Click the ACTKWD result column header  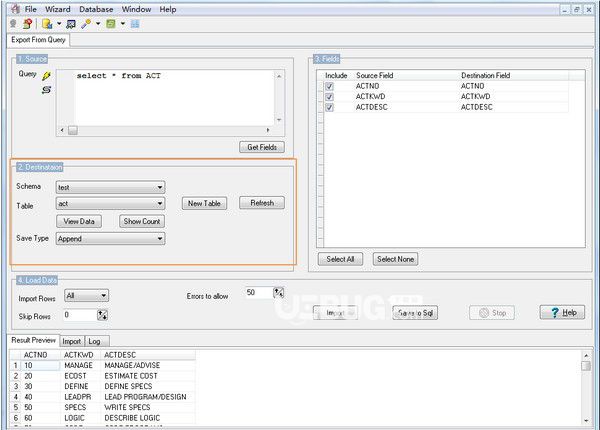[x=81, y=355]
